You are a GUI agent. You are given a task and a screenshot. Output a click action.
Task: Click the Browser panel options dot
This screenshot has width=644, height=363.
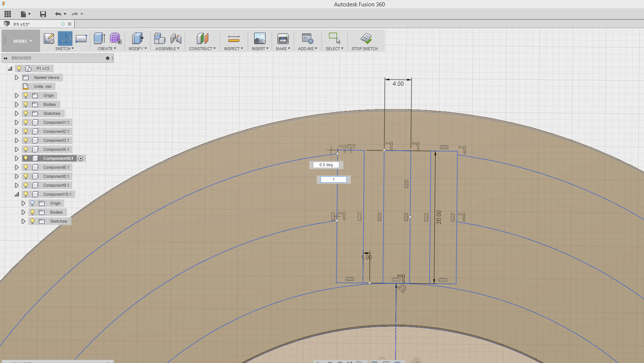click(x=107, y=58)
